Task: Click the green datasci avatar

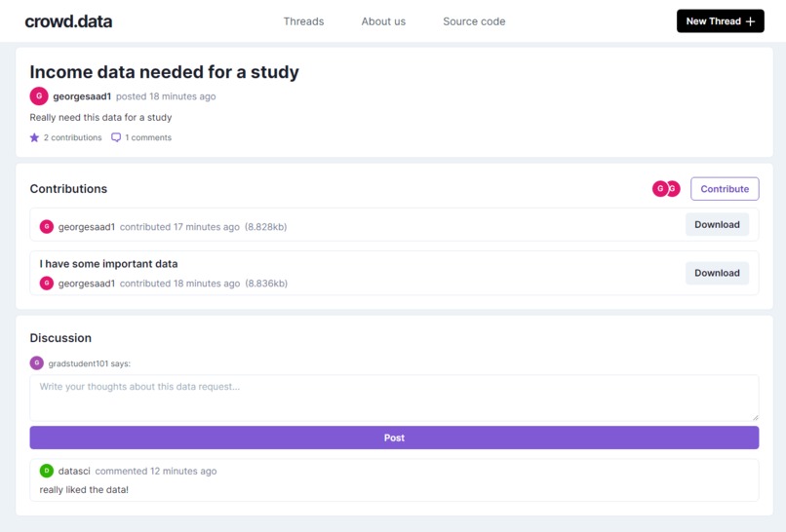Action: [x=47, y=471]
